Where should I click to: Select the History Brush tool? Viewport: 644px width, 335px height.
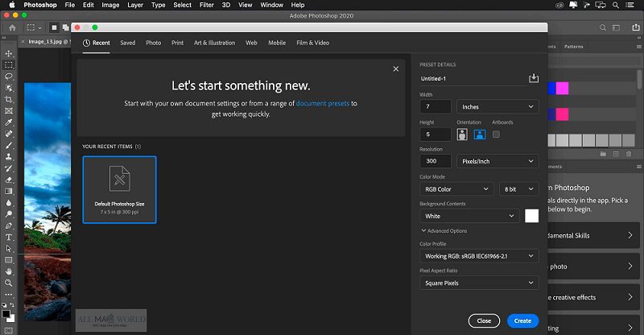[x=9, y=168]
